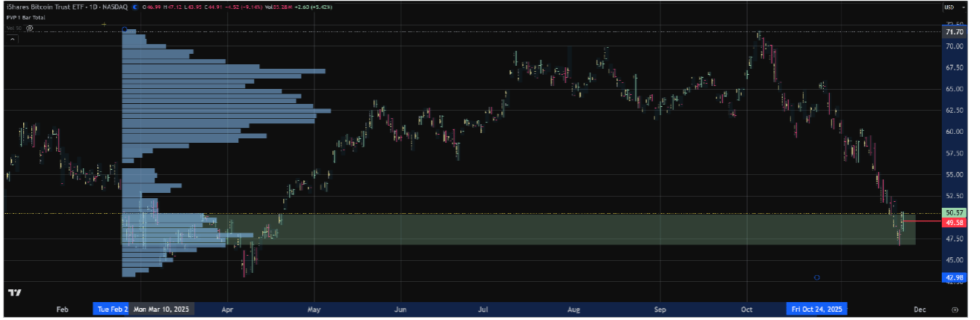This screenshot has width=980, height=320.
Task: Click the TradingView logo icon
Action: click(13, 293)
